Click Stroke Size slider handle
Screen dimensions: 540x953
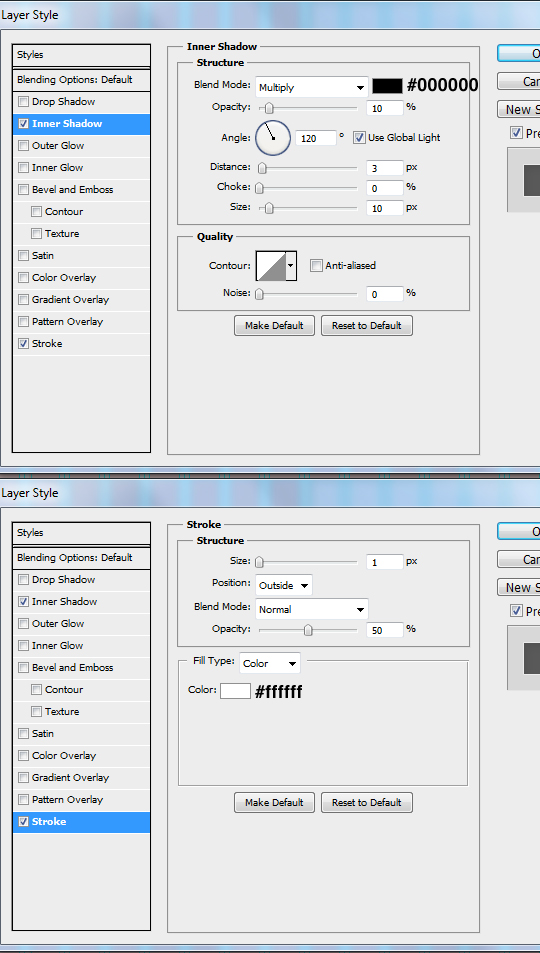260,562
